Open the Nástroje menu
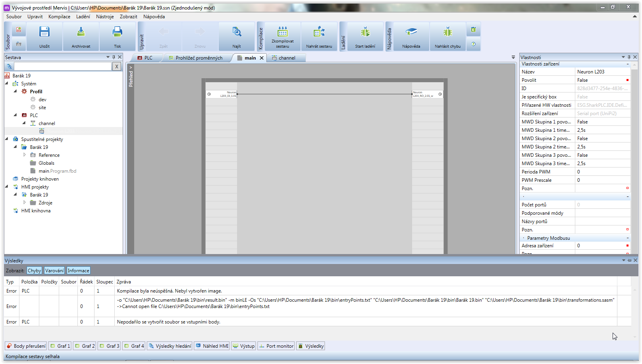The height and width of the screenshot is (364, 642). click(104, 16)
